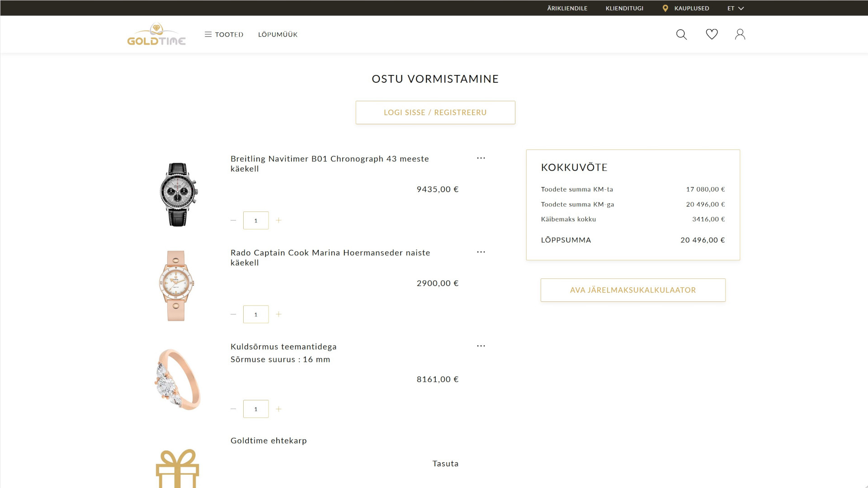Expand the ET language selector
The image size is (868, 488).
(x=735, y=8)
